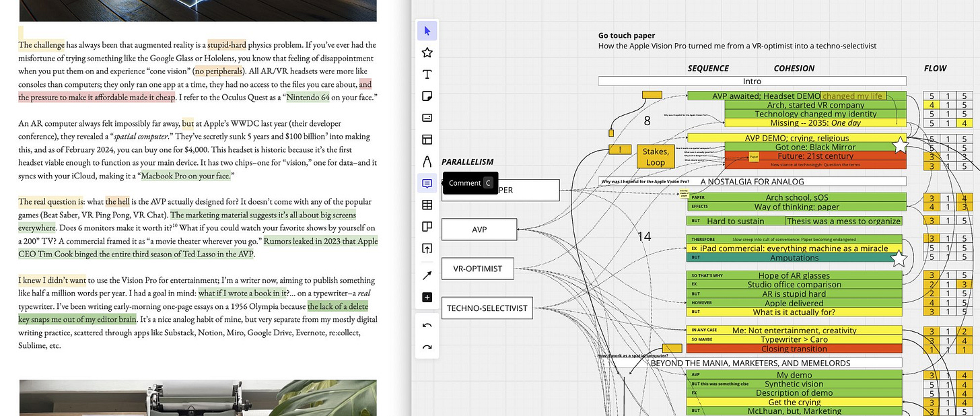Select the TECHNO-SELECTIVIST box

(487, 309)
